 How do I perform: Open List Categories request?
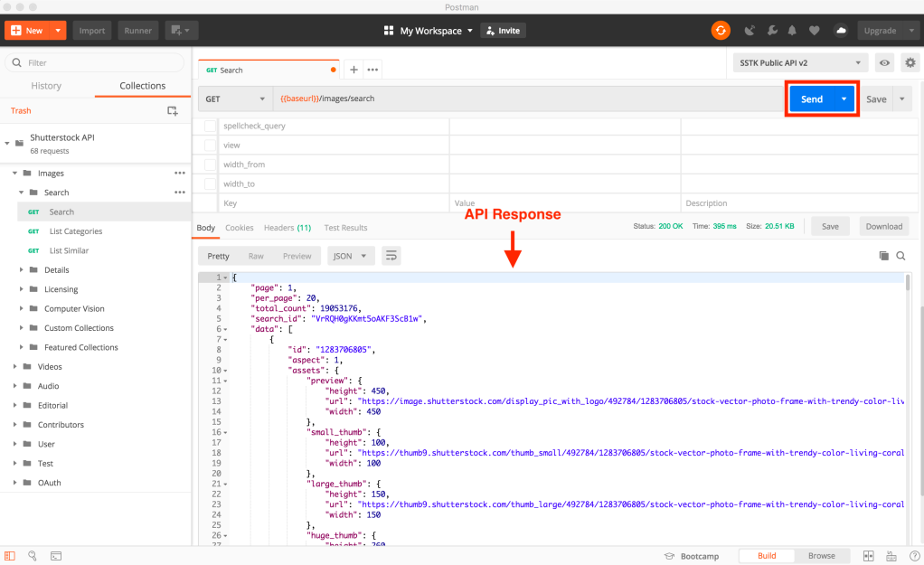75,231
